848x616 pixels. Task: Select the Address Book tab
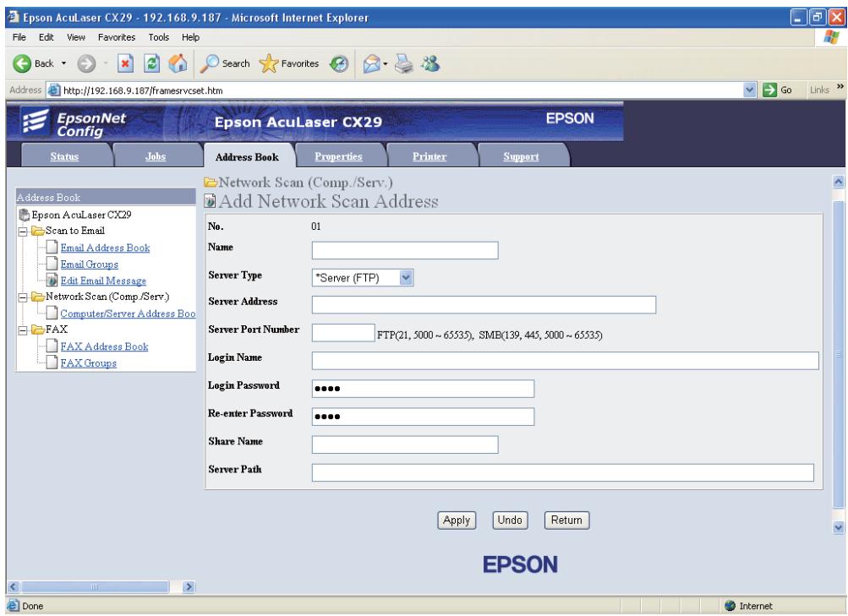[x=247, y=156]
